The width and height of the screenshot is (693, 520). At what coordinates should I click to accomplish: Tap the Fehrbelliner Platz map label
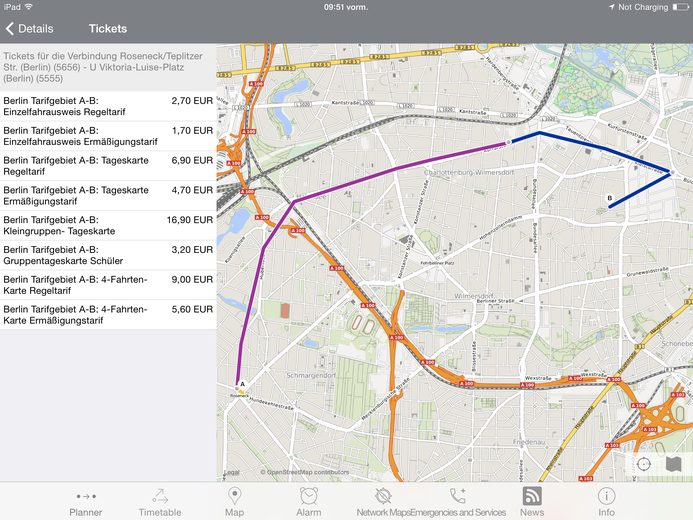pyautogui.click(x=437, y=263)
